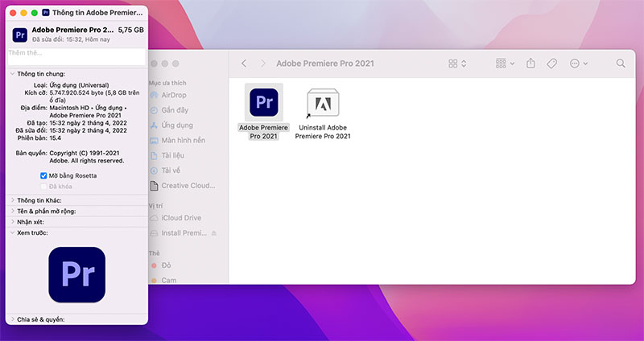Image resolution: width=644 pixels, height=341 pixels.
Task: Zoom the info window with the green button
Action: 35,13
